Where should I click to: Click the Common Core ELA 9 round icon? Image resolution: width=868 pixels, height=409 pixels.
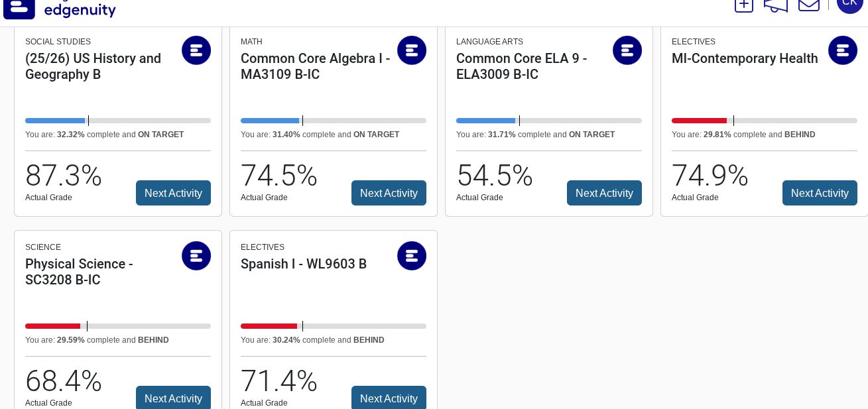(627, 50)
